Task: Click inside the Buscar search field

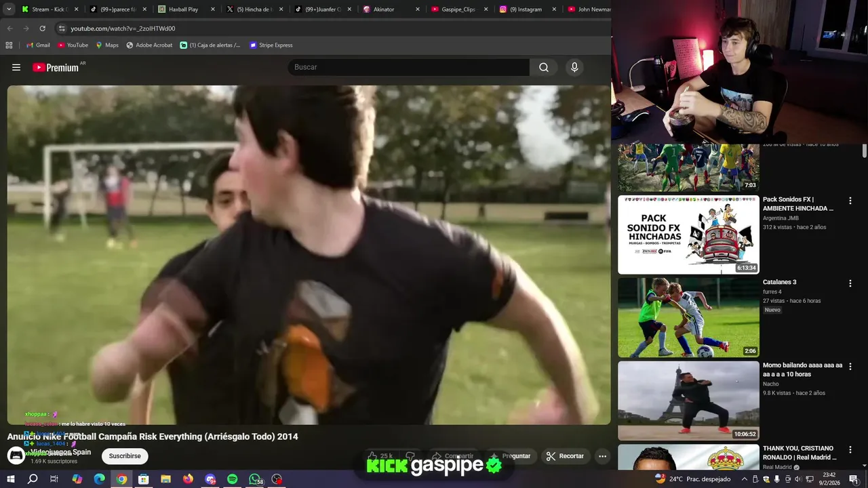Action: click(x=409, y=67)
